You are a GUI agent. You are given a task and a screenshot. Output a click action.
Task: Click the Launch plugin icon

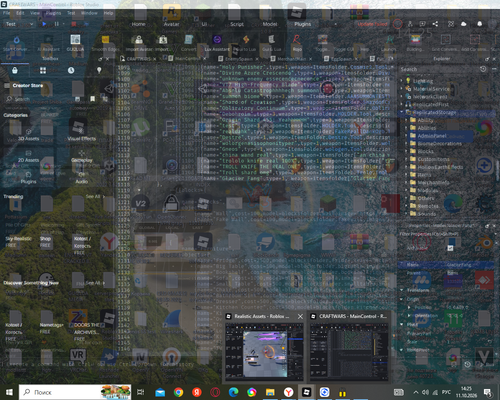pyautogui.click(x=389, y=40)
